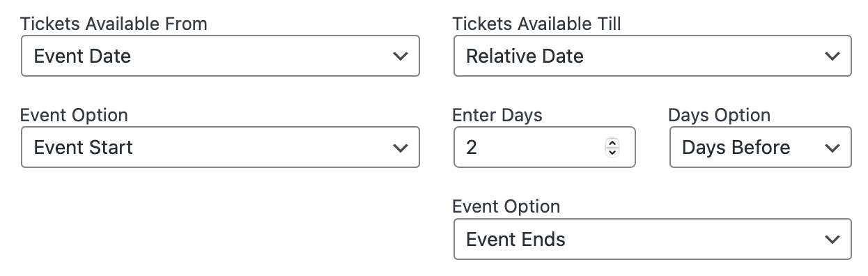Focus the Enter Days number field

click(544, 147)
